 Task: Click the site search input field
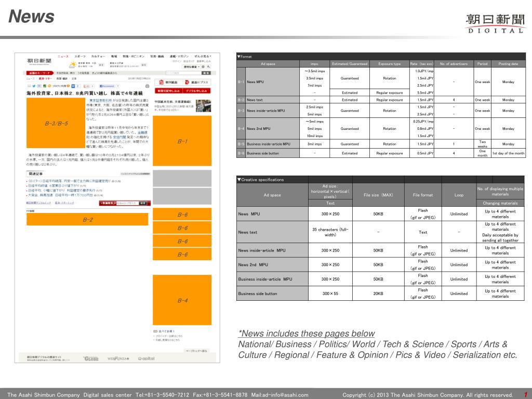point(183,73)
